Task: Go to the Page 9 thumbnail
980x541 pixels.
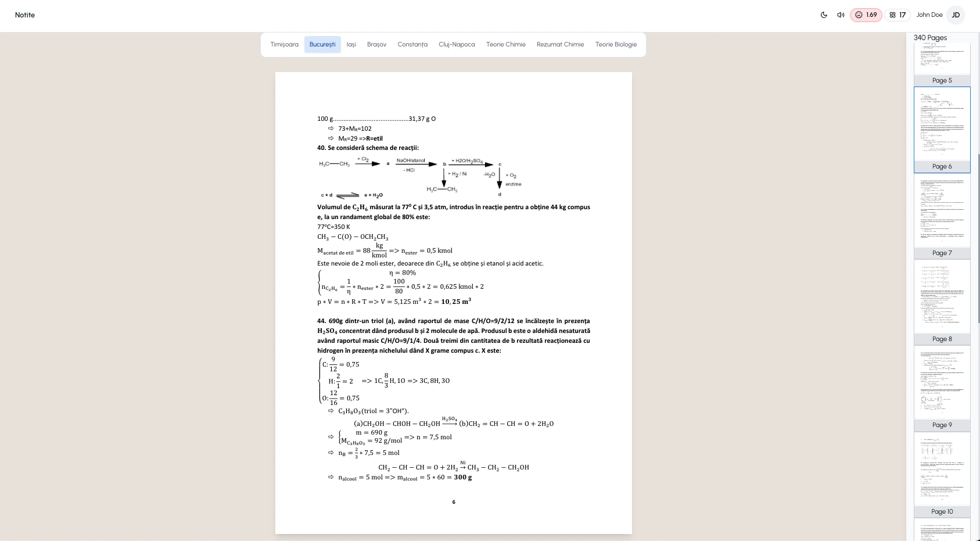Action: (942, 388)
